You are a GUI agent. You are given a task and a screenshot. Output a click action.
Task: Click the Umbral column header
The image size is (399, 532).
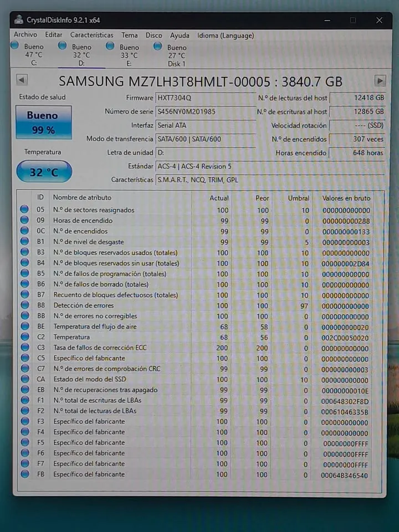point(299,198)
